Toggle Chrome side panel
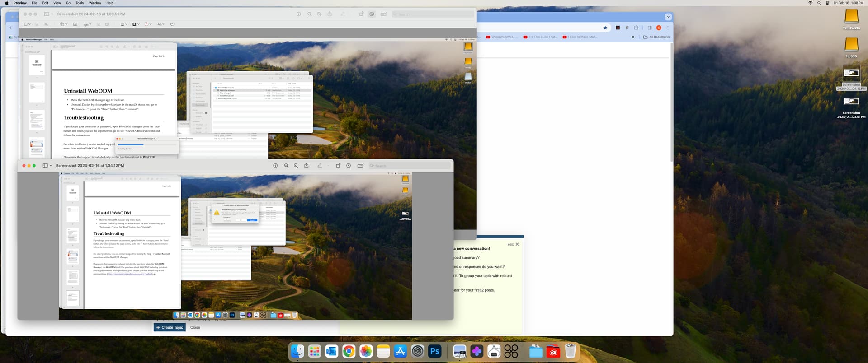868x363 pixels. click(650, 28)
